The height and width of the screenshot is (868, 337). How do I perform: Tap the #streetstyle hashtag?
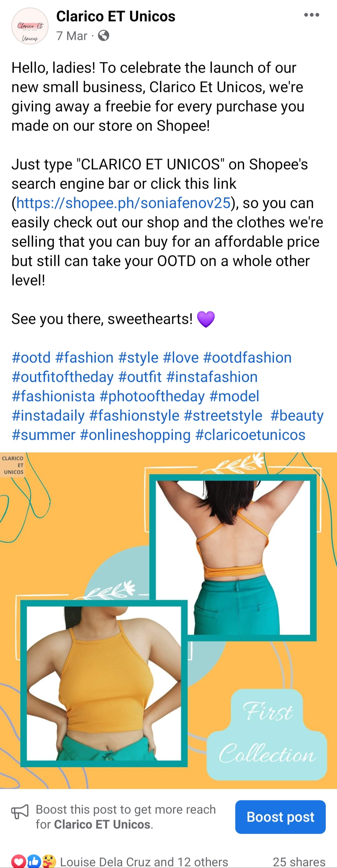tap(223, 415)
